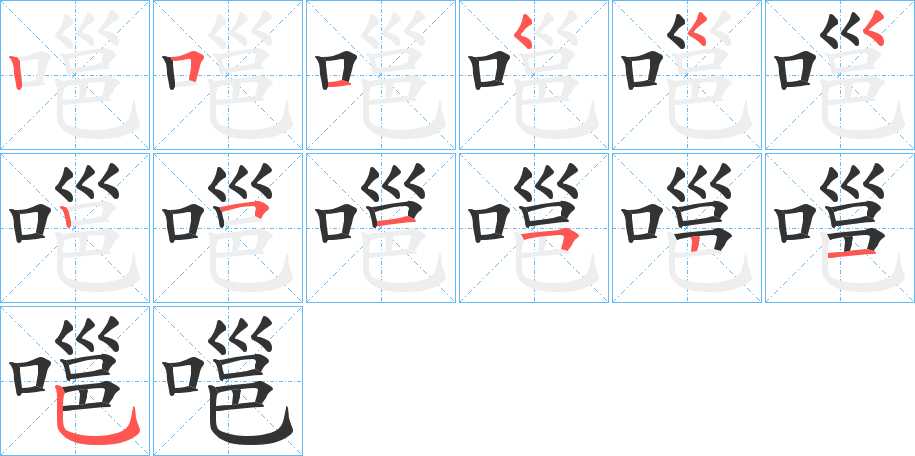Select the eighth frame with the red horizontal-turn stroke

[x=228, y=228]
